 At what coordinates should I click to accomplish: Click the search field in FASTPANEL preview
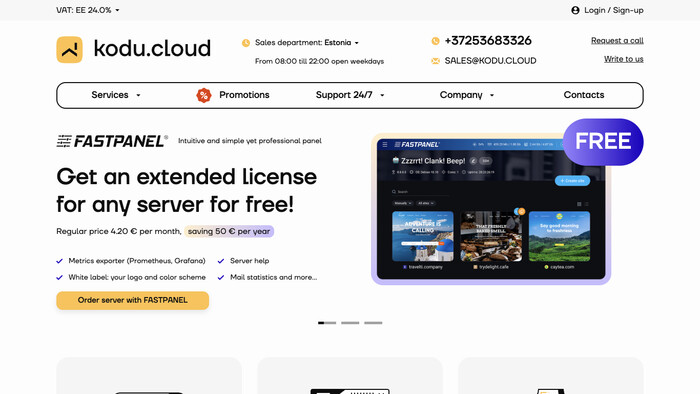420,192
